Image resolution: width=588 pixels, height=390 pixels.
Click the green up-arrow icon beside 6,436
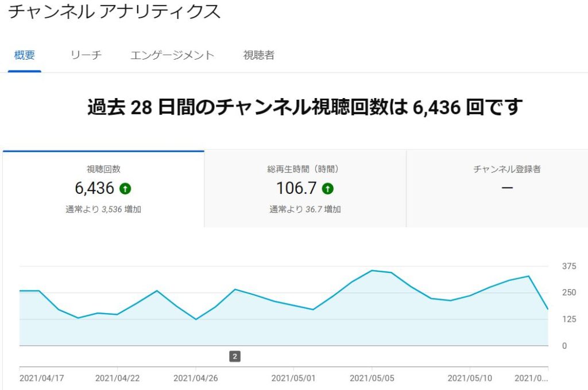[125, 188]
